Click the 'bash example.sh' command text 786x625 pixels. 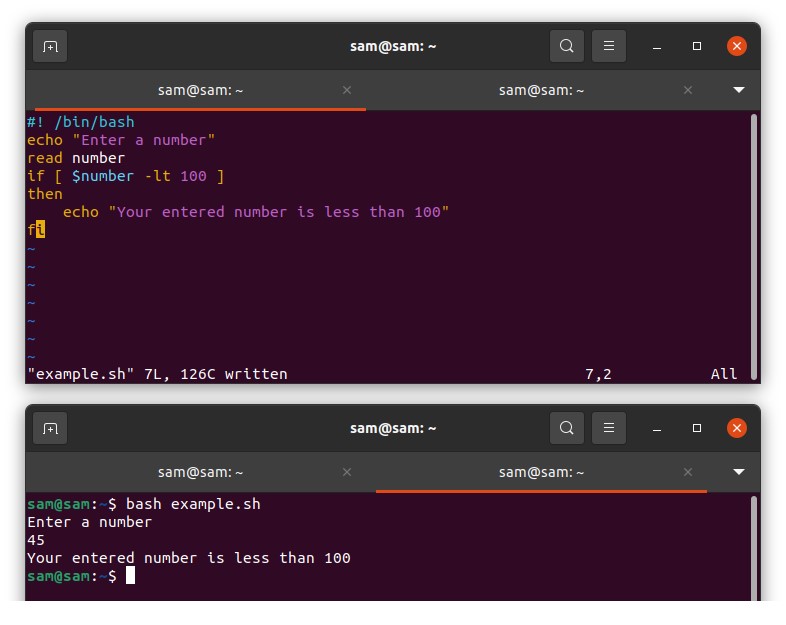click(x=193, y=504)
